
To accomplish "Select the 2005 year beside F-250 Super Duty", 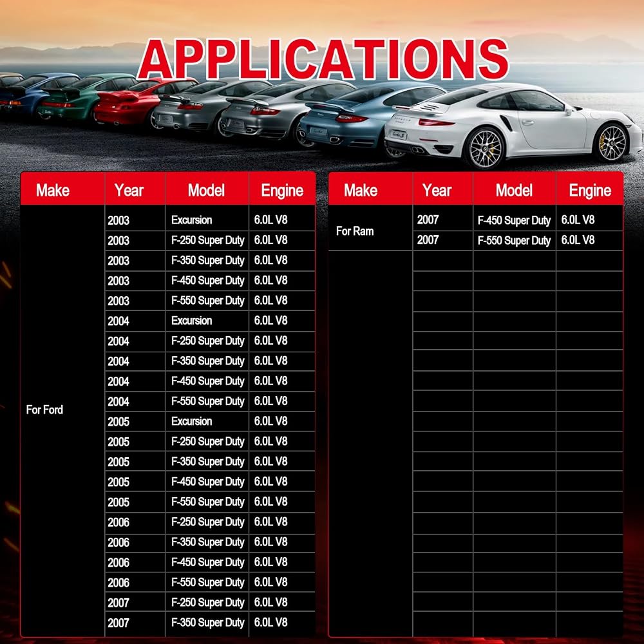I will tap(118, 442).
